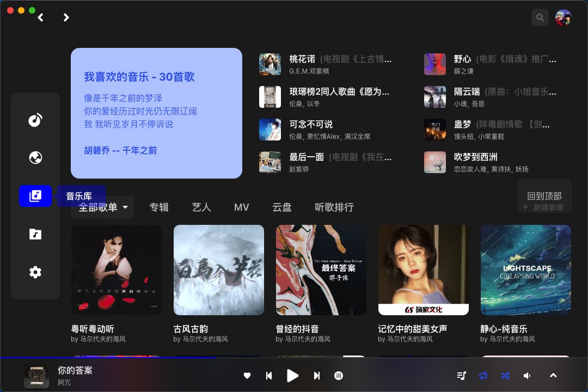Viewport: 588px width, 392px height.
Task: Open the 粤听粤动听 playlist cover
Action: 116,270
